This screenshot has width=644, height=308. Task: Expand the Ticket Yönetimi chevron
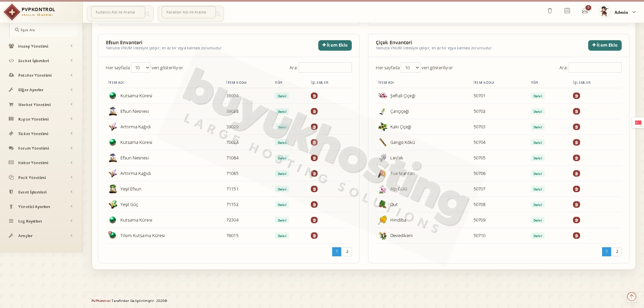pos(72,133)
